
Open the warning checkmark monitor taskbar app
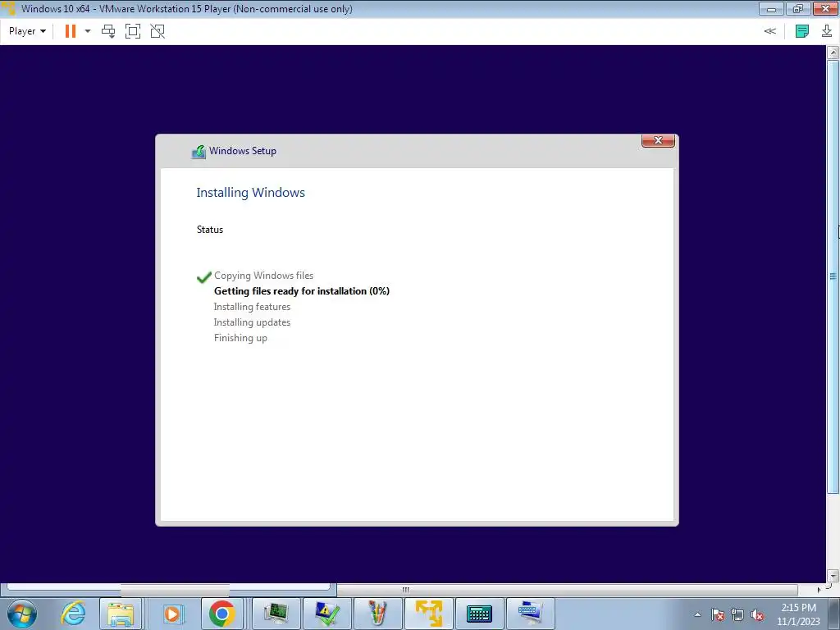point(326,614)
